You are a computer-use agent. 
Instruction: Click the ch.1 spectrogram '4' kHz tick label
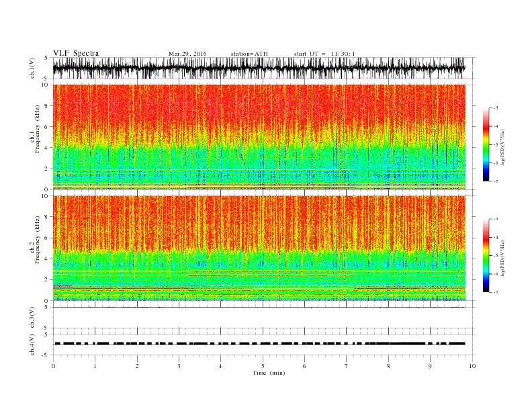click(x=47, y=148)
